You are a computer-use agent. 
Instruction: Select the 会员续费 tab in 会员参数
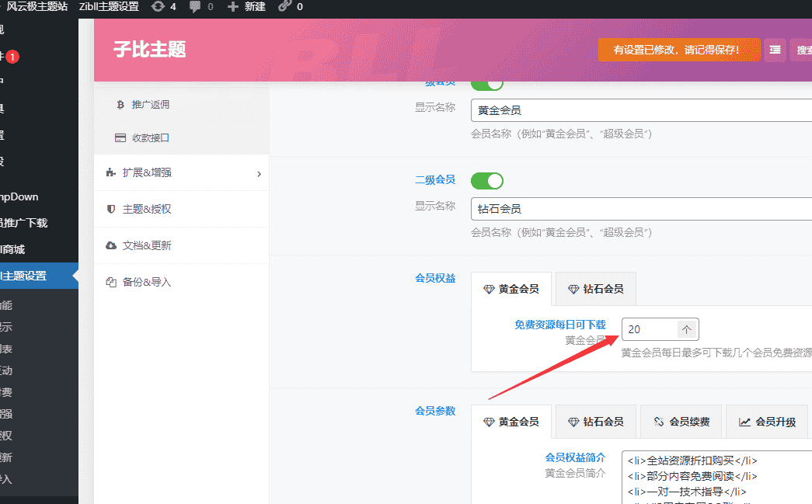681,422
